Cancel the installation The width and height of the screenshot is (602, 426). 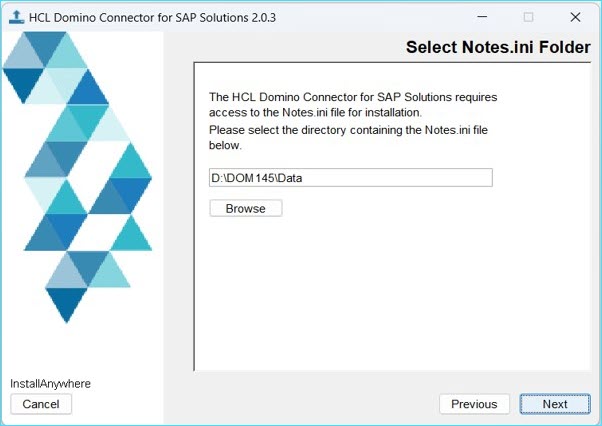[41, 404]
